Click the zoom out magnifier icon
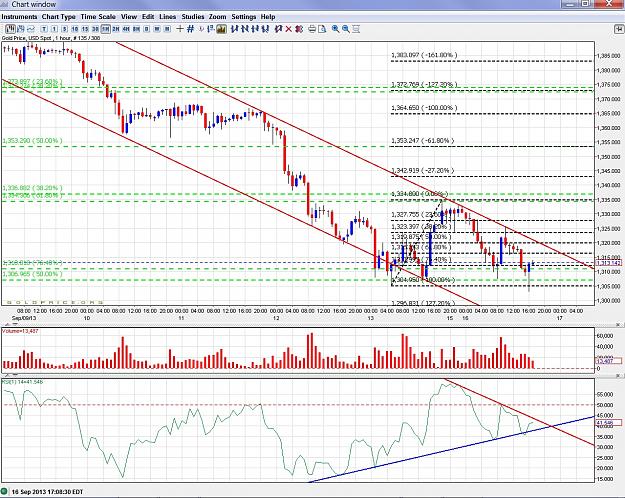The height and width of the screenshot is (498, 625). [x=346, y=29]
